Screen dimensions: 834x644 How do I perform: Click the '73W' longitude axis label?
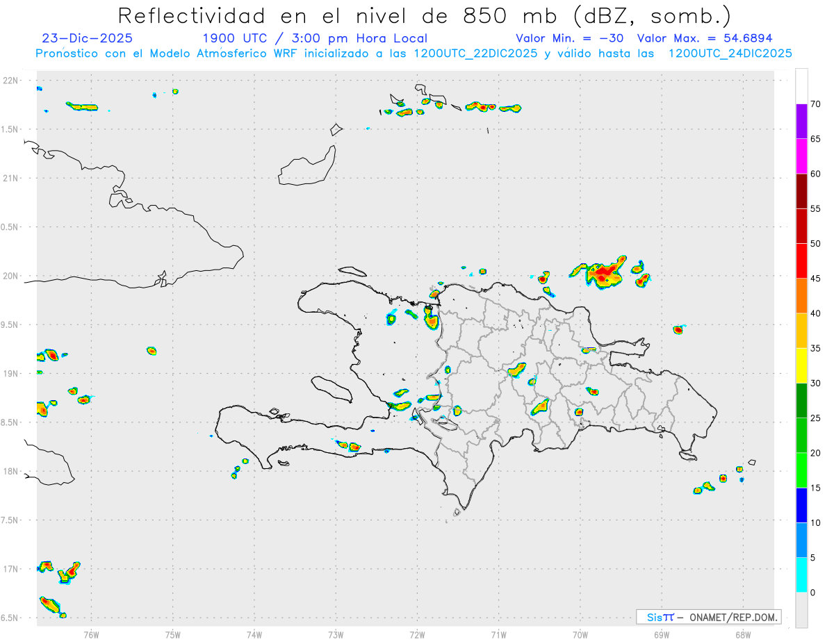click(x=336, y=634)
